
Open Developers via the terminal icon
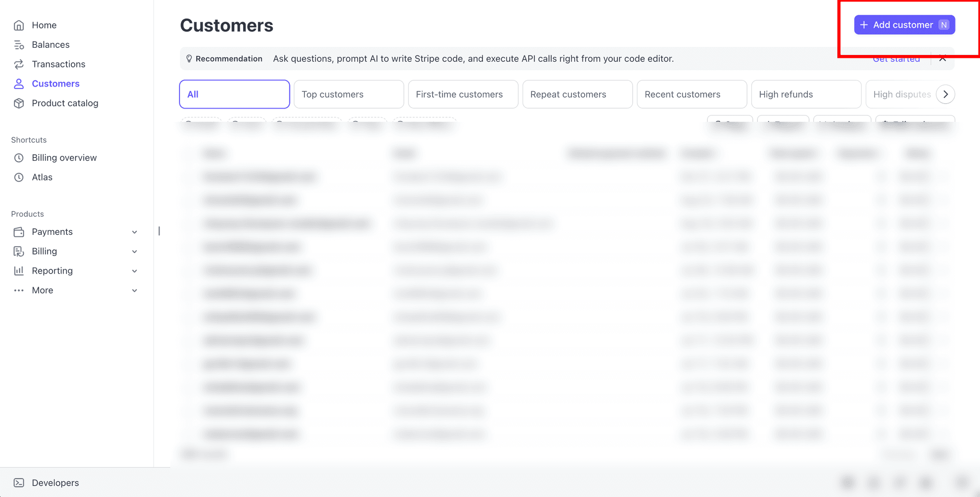pyautogui.click(x=19, y=483)
